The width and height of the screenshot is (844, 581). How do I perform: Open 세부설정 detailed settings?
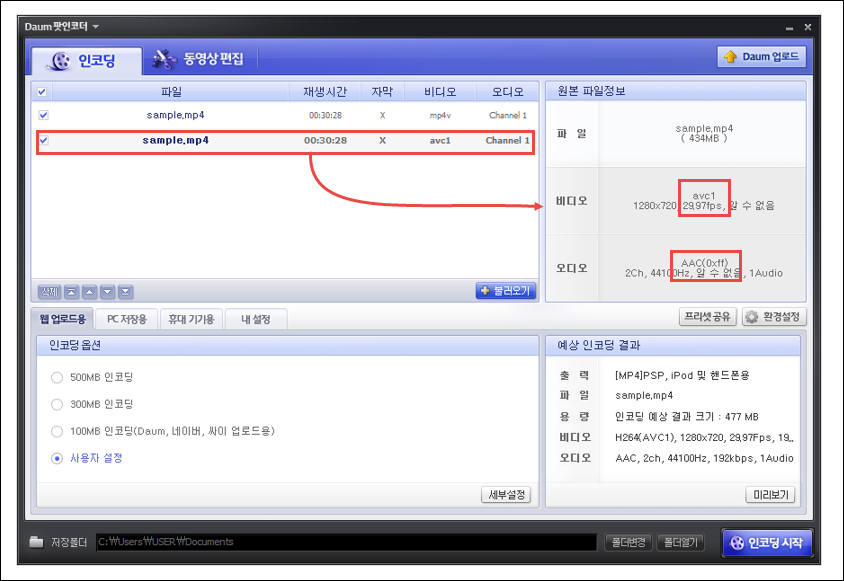tap(506, 495)
